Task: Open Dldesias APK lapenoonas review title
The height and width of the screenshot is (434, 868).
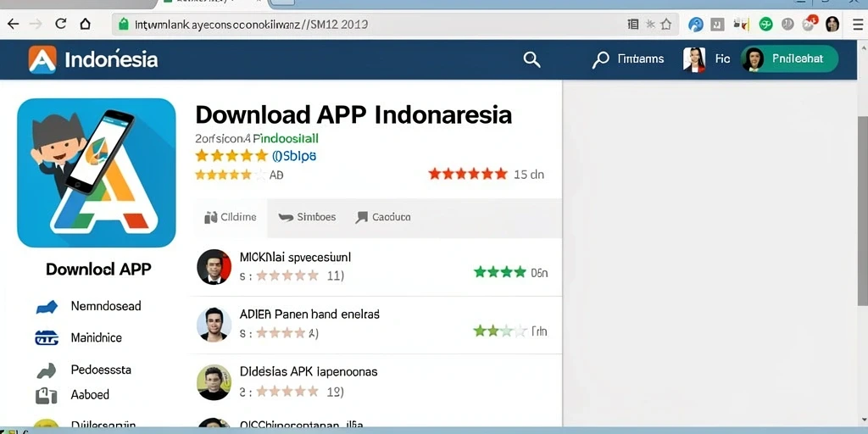Action: click(x=309, y=371)
